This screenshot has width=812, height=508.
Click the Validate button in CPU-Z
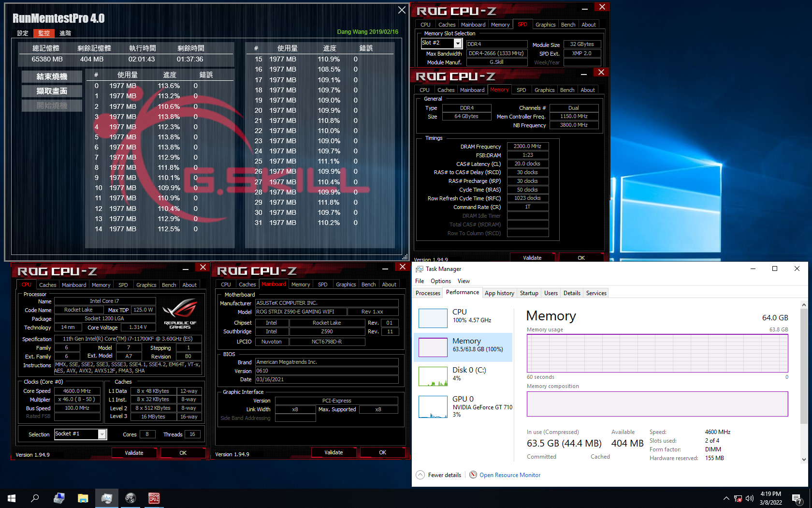(x=134, y=452)
